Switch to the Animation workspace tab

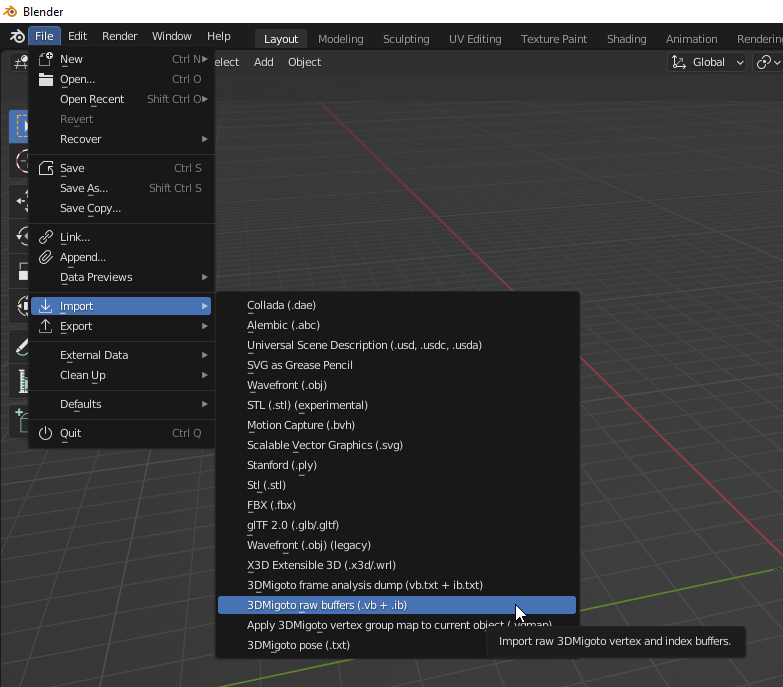click(x=691, y=39)
